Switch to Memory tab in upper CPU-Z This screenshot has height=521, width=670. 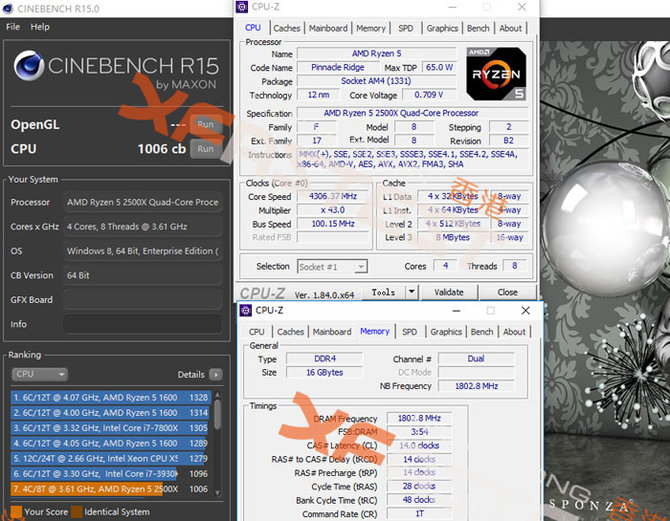click(371, 28)
